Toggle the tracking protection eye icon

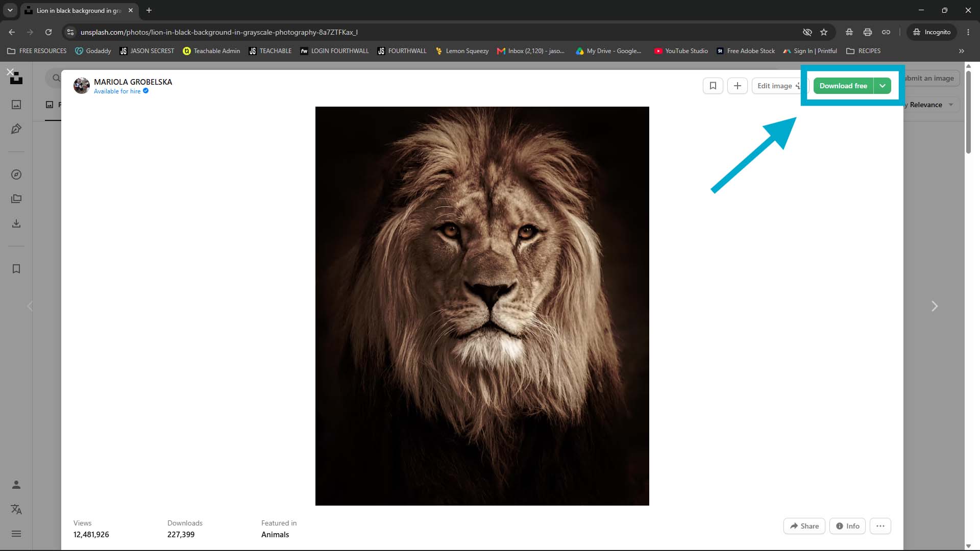point(807,32)
